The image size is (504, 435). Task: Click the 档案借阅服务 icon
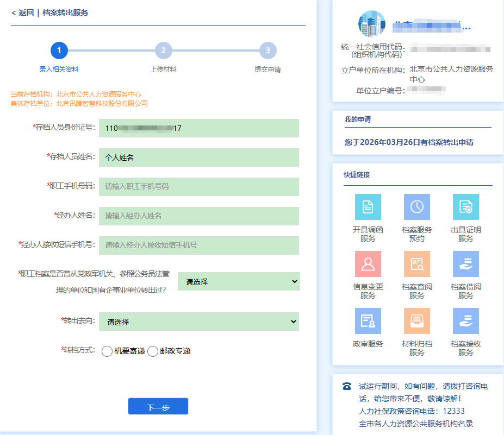pyautogui.click(x=465, y=264)
